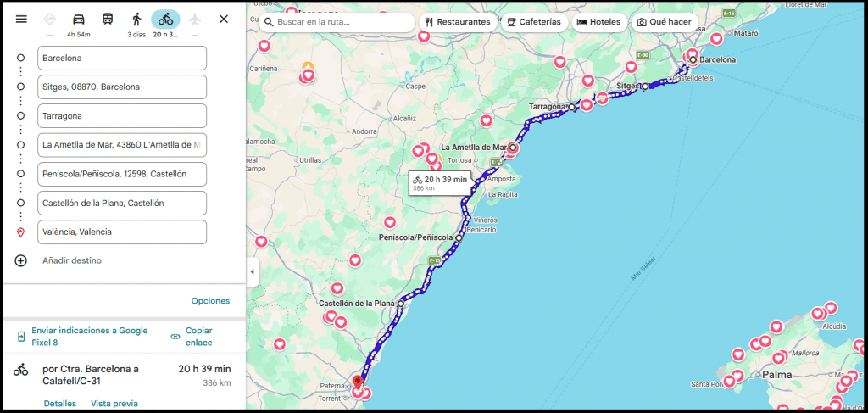Open Vista previa of the route
Image resolution: width=868 pixels, height=413 pixels.
(x=114, y=404)
